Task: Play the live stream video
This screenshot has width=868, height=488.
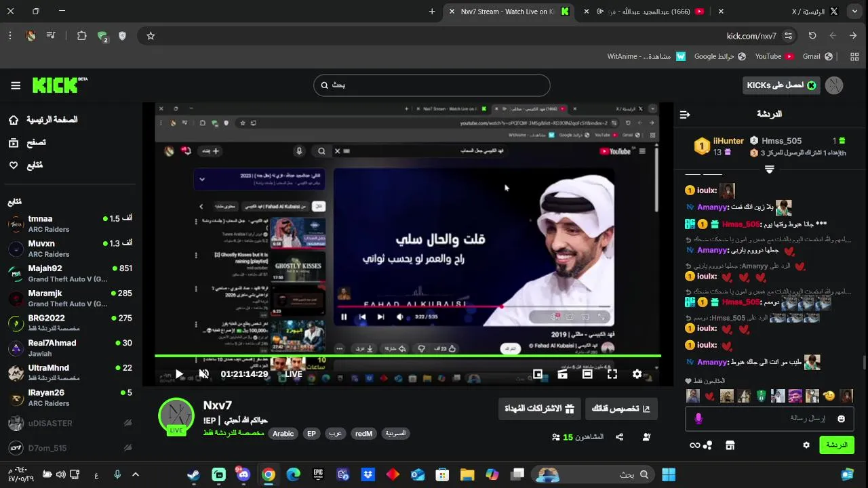Action: point(179,373)
